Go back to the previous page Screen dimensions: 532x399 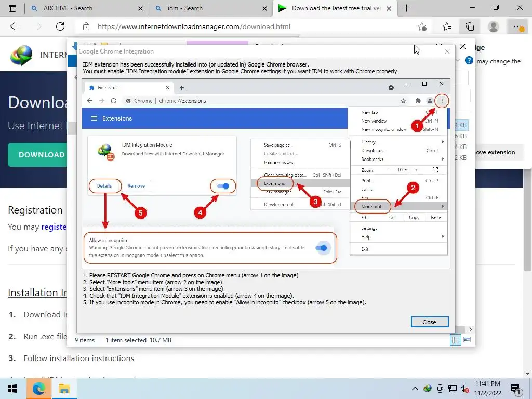pyautogui.click(x=14, y=26)
